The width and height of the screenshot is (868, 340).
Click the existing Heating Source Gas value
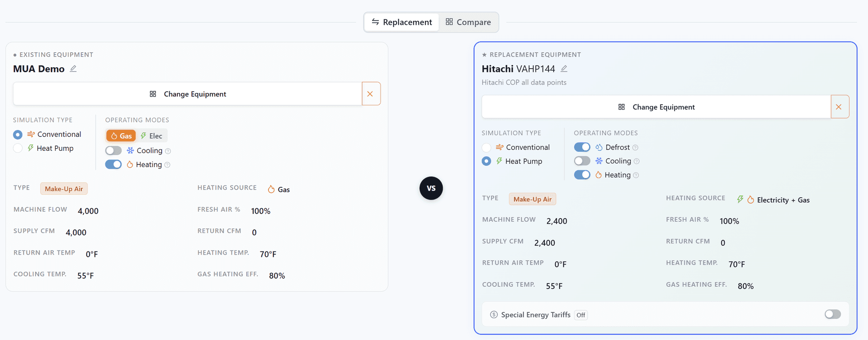tap(279, 190)
